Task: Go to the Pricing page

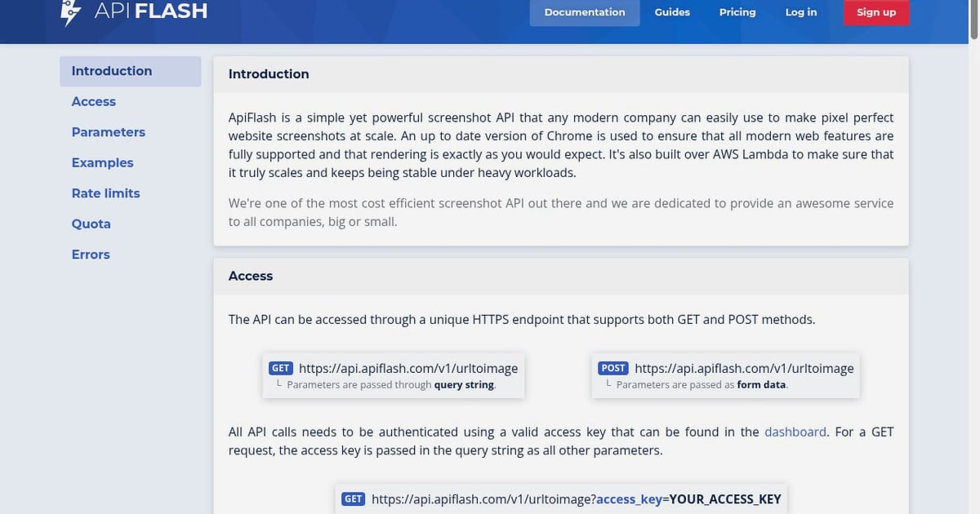Action: coord(737,12)
